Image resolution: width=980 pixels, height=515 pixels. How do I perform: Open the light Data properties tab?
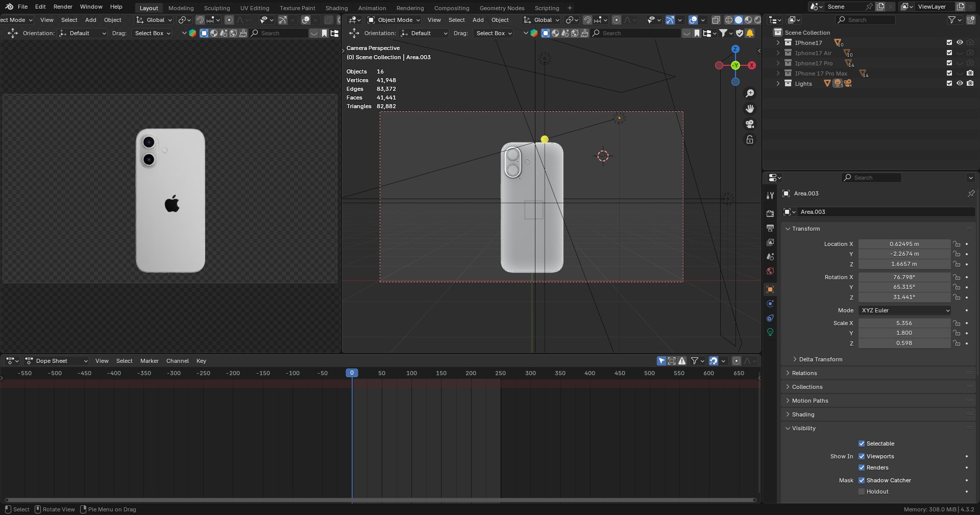tap(770, 332)
